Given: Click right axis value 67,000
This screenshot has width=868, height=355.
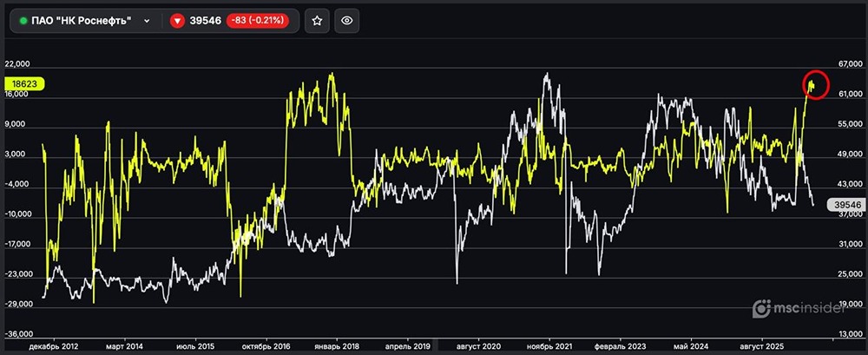Looking at the screenshot, I should click(851, 64).
